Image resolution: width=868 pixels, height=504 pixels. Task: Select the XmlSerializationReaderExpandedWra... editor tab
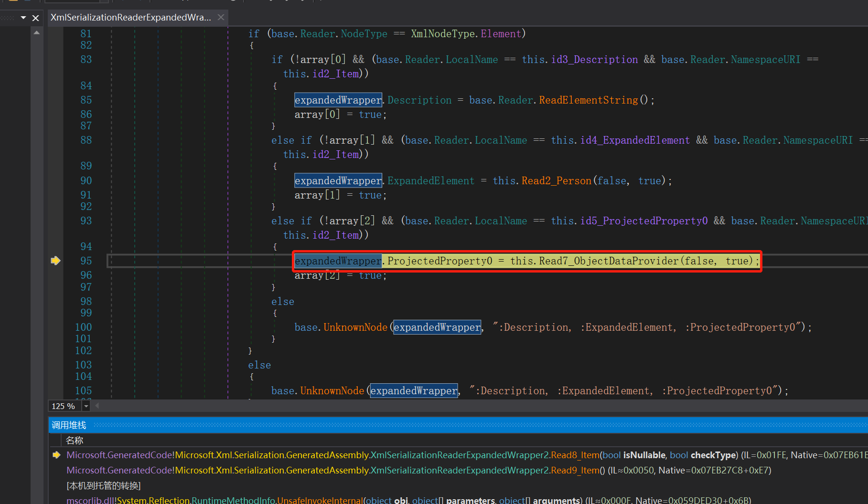pyautogui.click(x=130, y=18)
